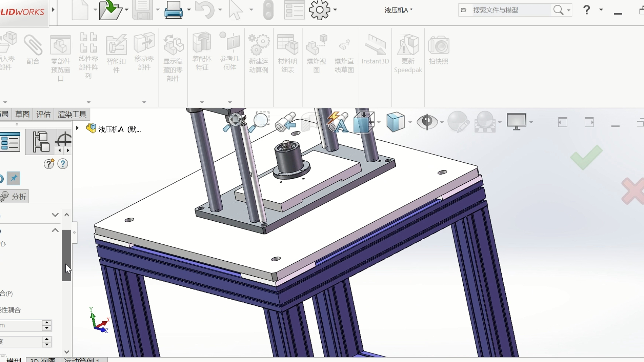Switch to 评估 ribbon tab
The width and height of the screenshot is (644, 362).
[43, 114]
